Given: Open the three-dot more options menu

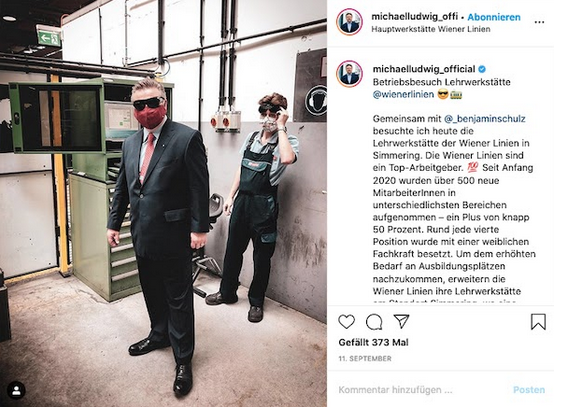Looking at the screenshot, I should 539,22.
